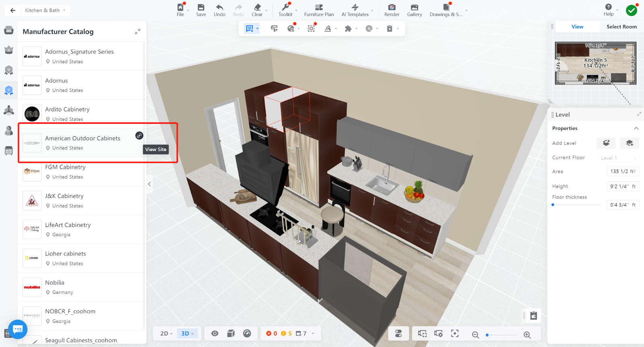This screenshot has width=644, height=347.
Task: Zoom in with the plus magnifier
Action: (527, 335)
